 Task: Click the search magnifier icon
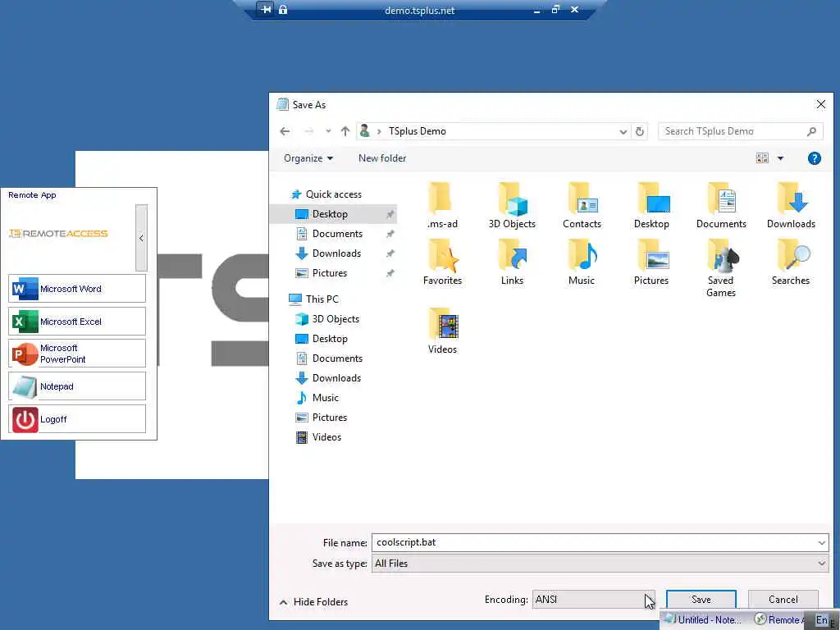coord(811,131)
